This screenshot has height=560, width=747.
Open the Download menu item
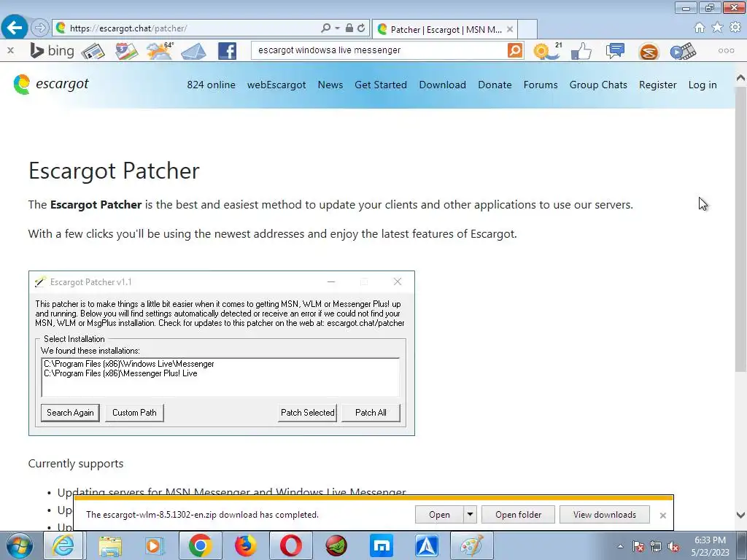click(x=443, y=85)
